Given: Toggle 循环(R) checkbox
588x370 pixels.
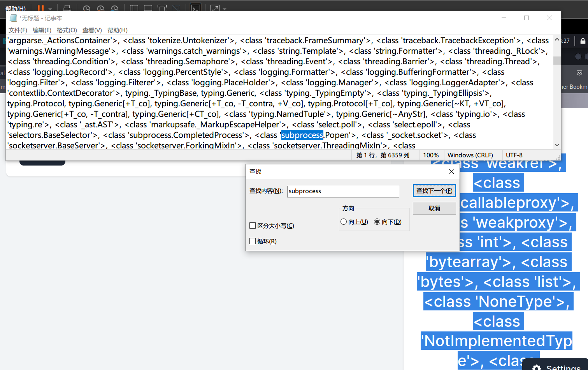Looking at the screenshot, I should 253,241.
